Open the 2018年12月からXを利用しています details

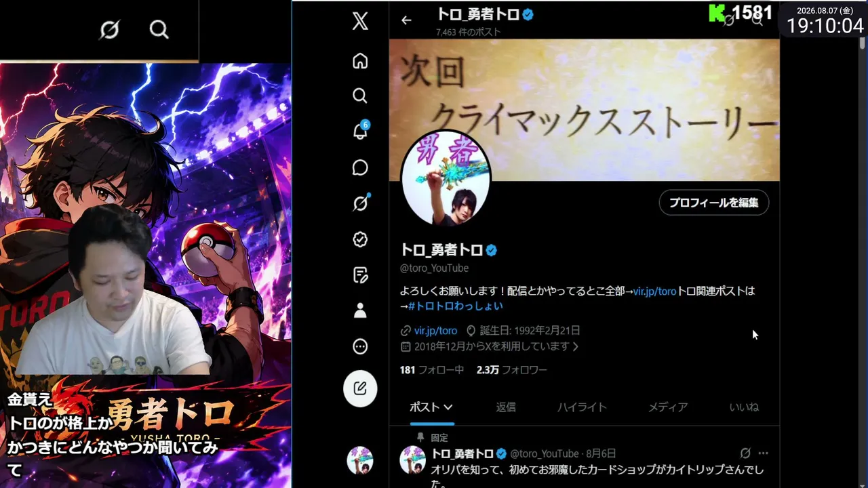(x=496, y=346)
